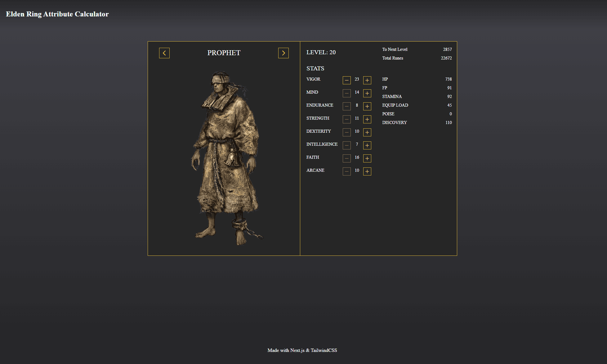Go to the next class with right arrow
The height and width of the screenshot is (364, 607).
point(283,53)
